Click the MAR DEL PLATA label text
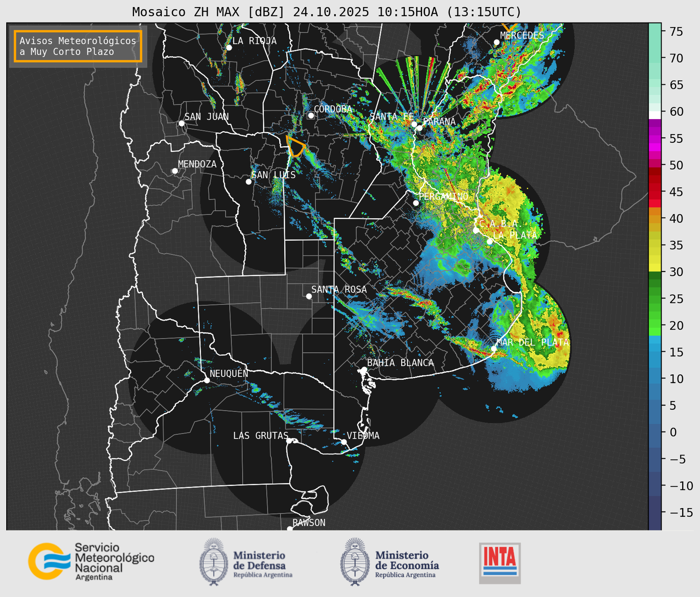The height and width of the screenshot is (597, 700). coord(532,342)
